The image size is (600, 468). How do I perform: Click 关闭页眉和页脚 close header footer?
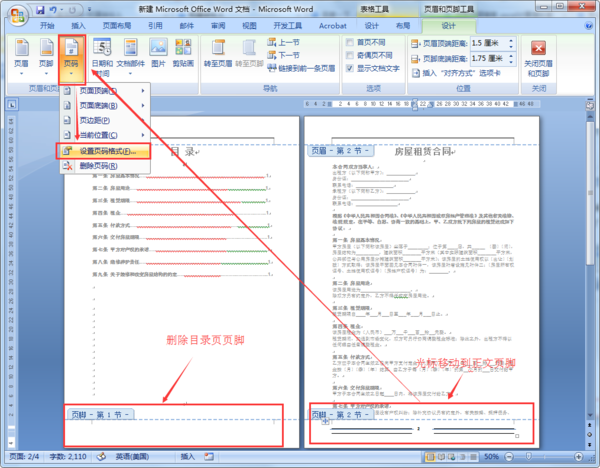[538, 57]
